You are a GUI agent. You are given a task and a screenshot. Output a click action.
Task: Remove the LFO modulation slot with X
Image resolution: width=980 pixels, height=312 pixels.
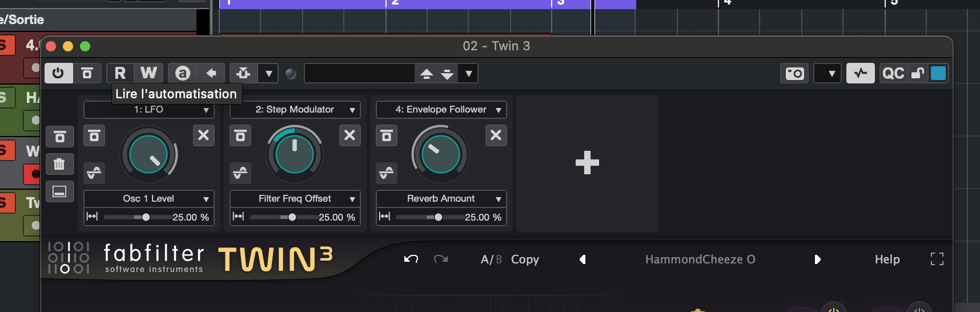203,135
